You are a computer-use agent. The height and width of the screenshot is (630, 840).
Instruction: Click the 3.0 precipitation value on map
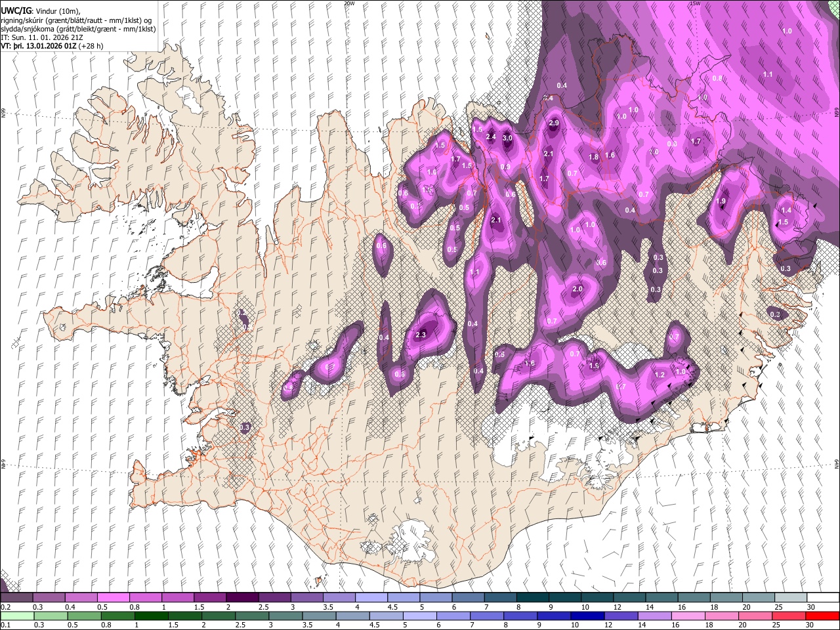point(507,138)
